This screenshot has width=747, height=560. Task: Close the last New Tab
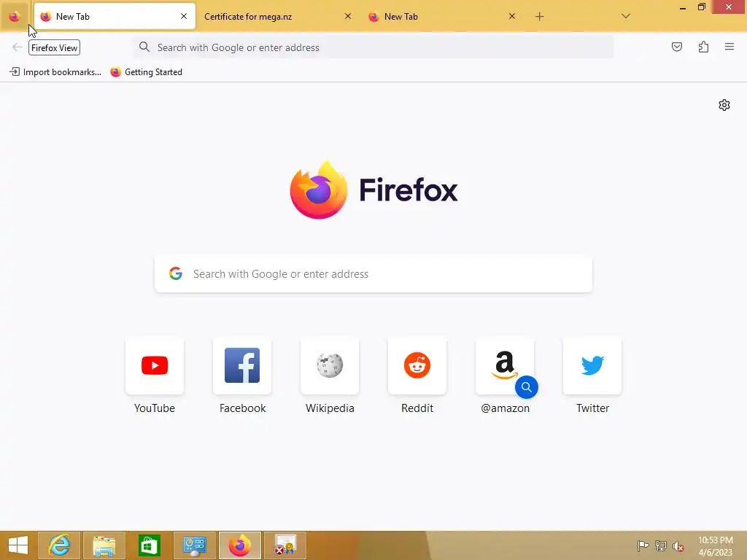[511, 16]
